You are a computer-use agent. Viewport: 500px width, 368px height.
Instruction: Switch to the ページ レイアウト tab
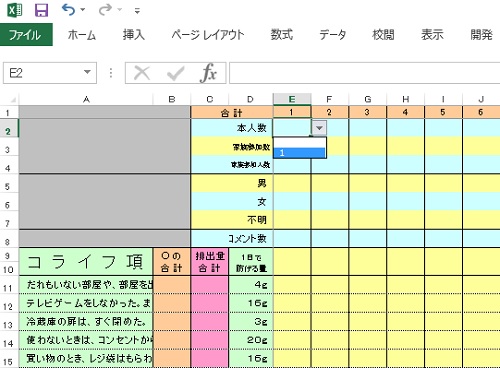pyautogui.click(x=208, y=35)
